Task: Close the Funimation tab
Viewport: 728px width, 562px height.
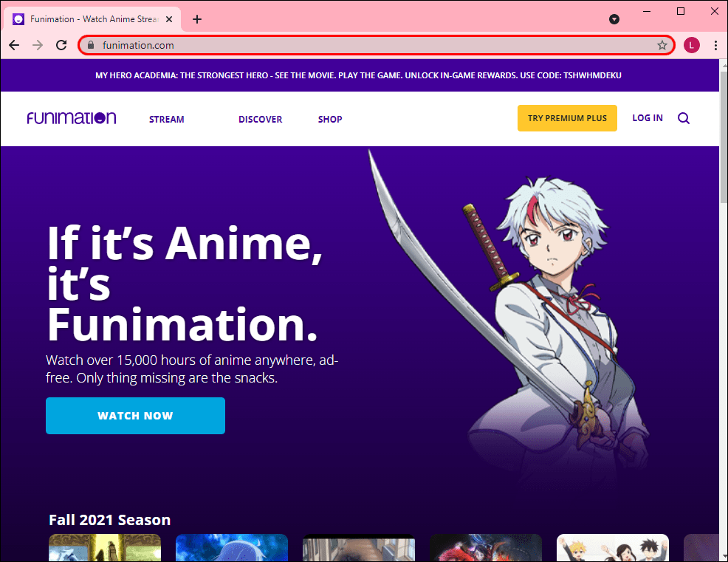Action: click(169, 19)
